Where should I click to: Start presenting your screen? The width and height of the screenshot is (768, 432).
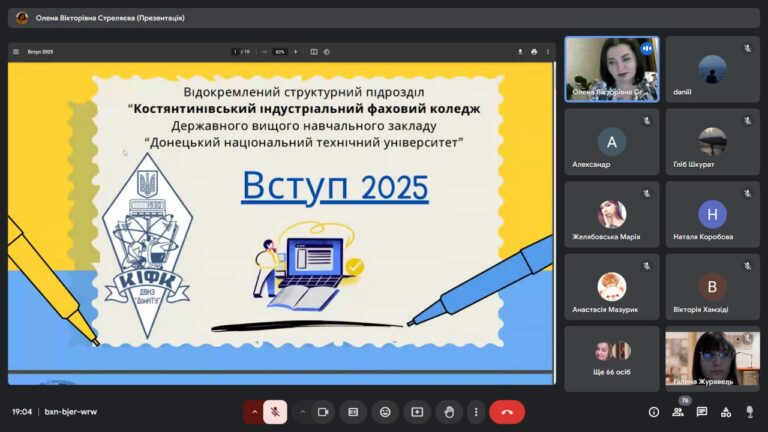417,412
